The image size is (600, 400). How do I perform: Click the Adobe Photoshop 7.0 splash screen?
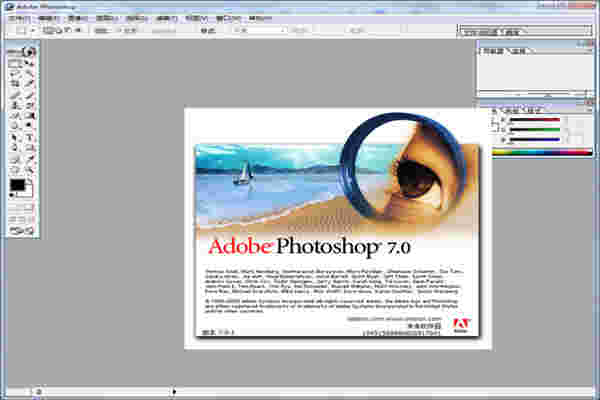338,229
